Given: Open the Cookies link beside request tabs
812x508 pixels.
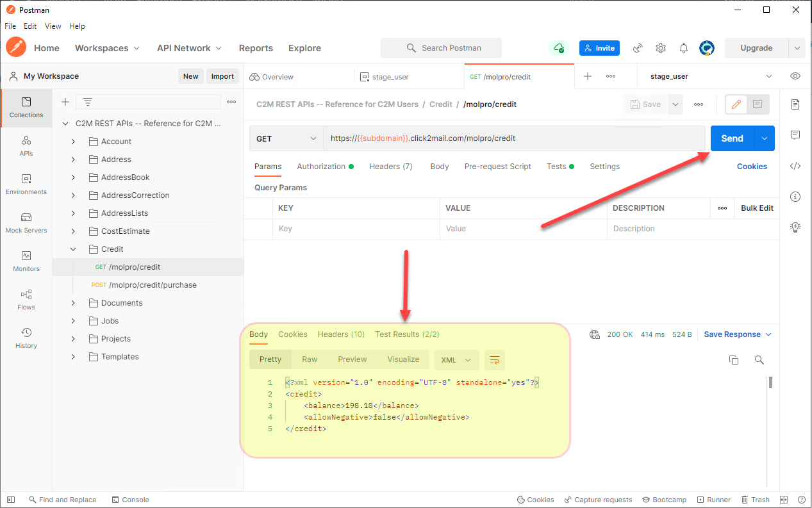Looking at the screenshot, I should pos(752,167).
